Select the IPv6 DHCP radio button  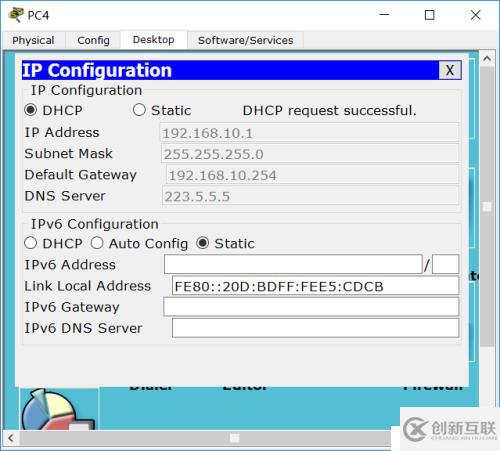(30, 243)
